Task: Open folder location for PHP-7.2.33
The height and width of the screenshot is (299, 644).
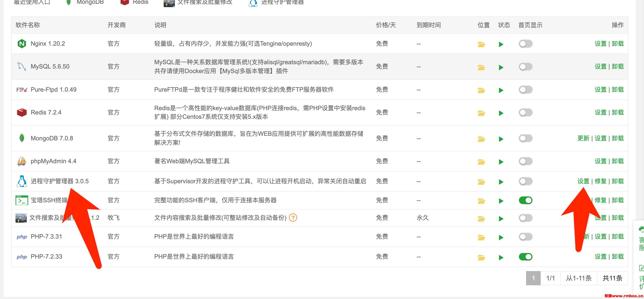Action: [x=481, y=258]
